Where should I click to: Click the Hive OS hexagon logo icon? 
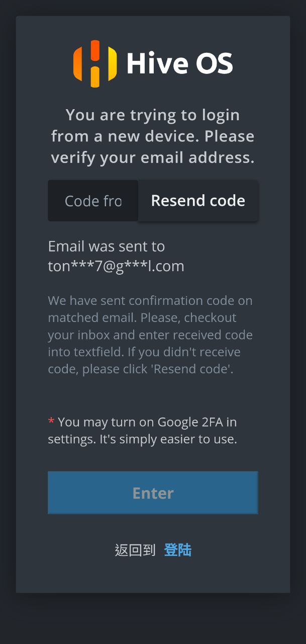point(95,64)
